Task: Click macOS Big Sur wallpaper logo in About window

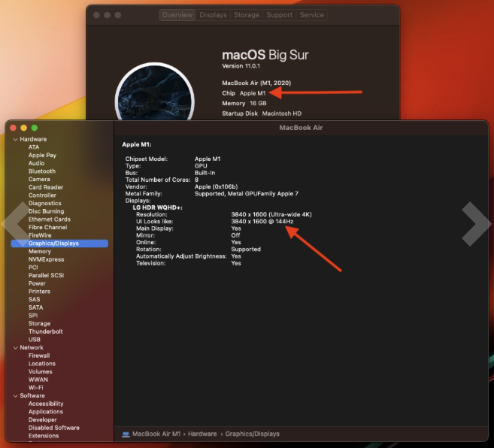Action: (x=155, y=93)
